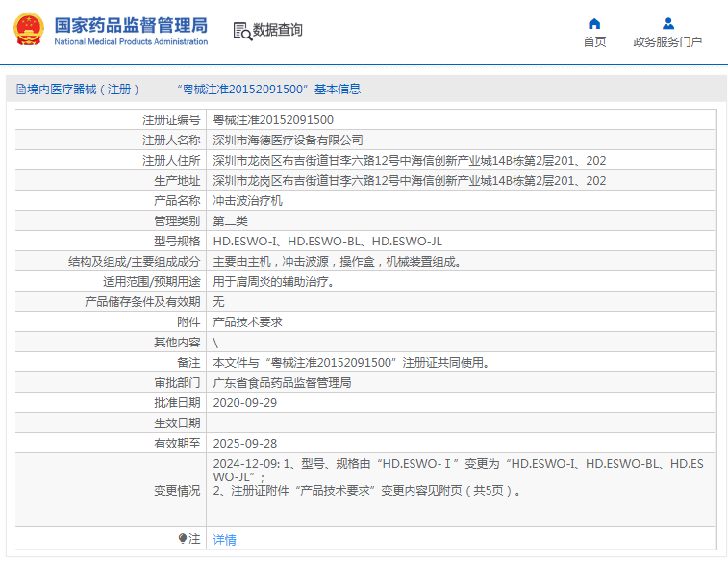
Task: Select registration number 粤械注准20152091500 value
Action: click(273, 120)
